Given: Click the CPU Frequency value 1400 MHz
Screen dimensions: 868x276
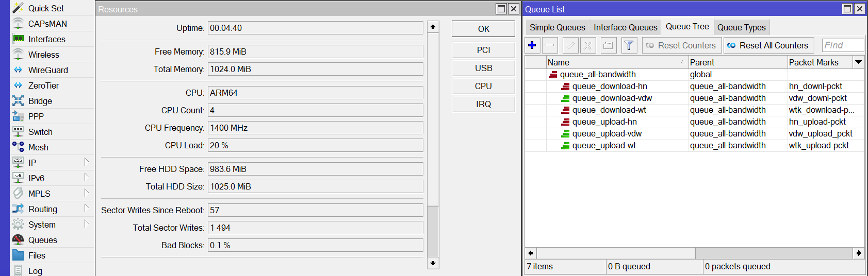Looking at the screenshot, I should point(315,128).
